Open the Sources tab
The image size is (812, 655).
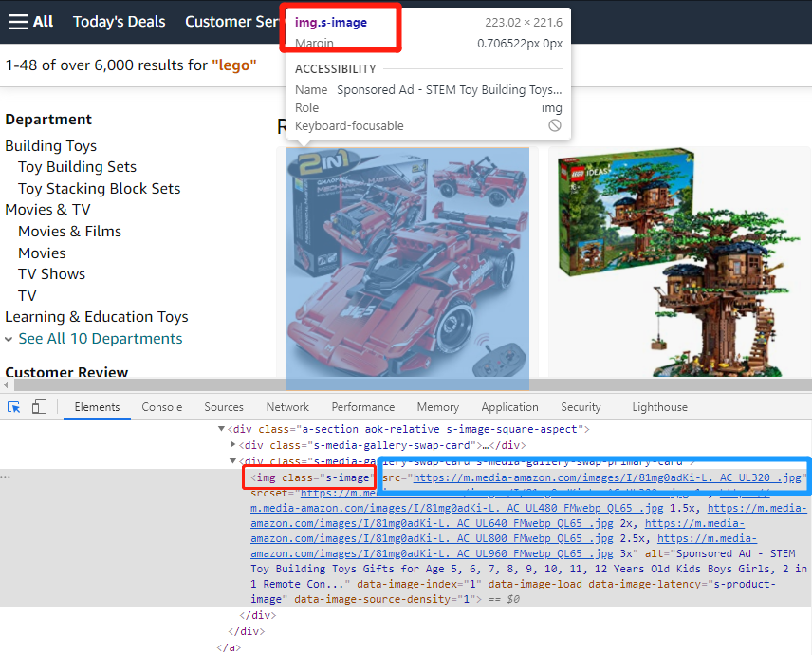[224, 407]
